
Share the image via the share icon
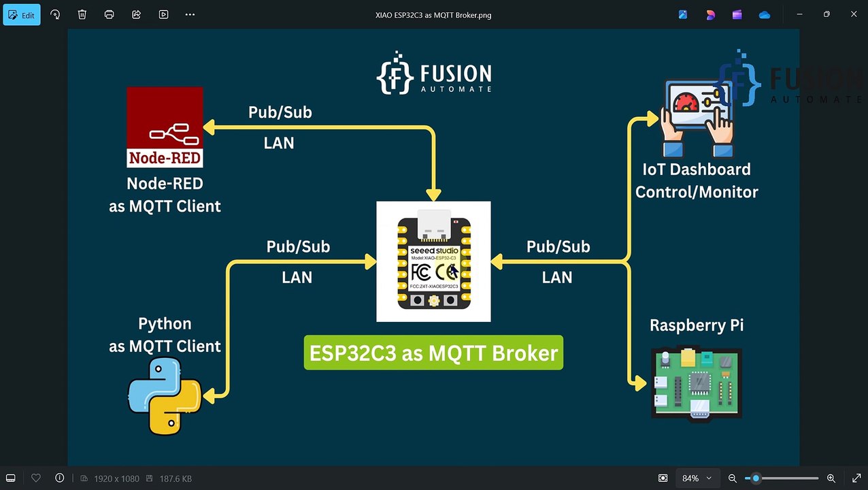click(x=136, y=14)
